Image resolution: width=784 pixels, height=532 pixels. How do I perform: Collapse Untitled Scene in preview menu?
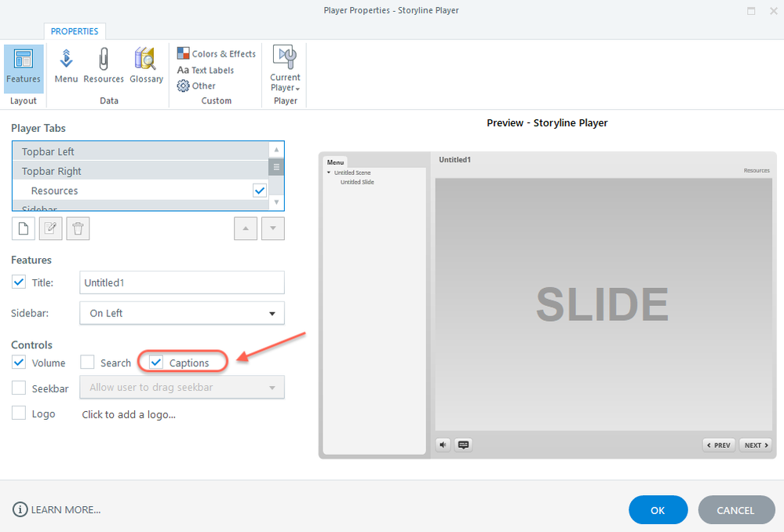pyautogui.click(x=329, y=173)
